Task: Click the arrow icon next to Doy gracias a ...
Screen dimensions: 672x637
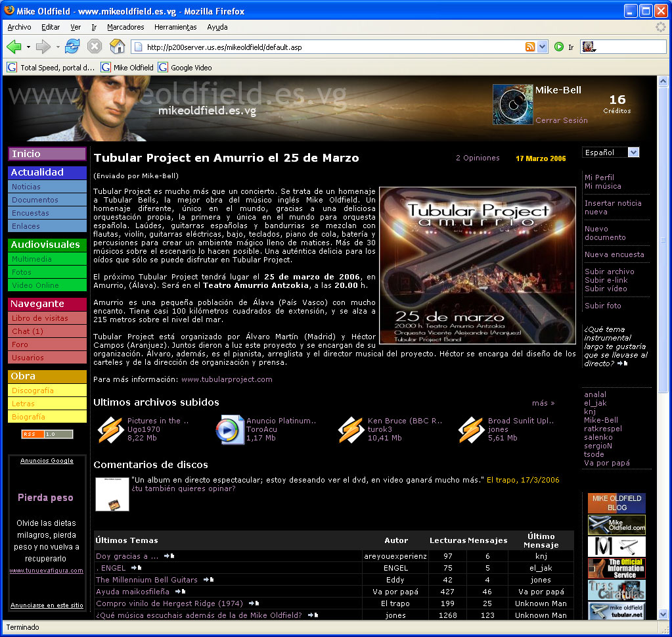Action: (x=169, y=556)
